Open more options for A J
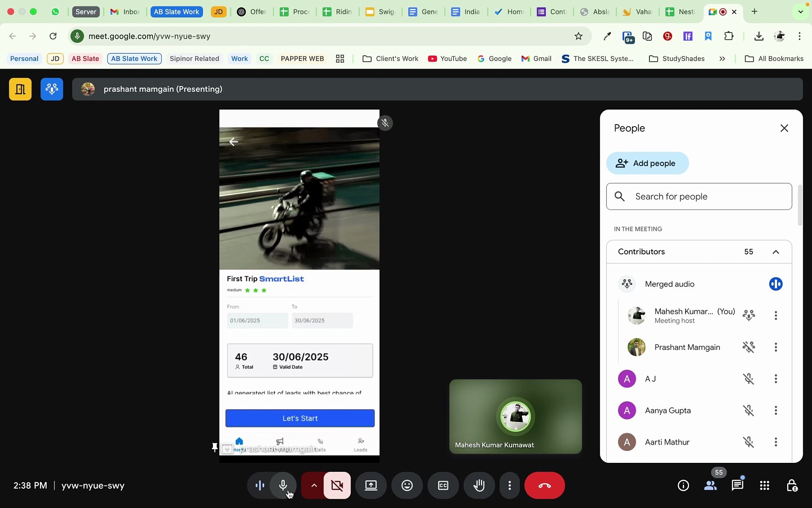Screen dimensions: 812x508 (776, 379)
